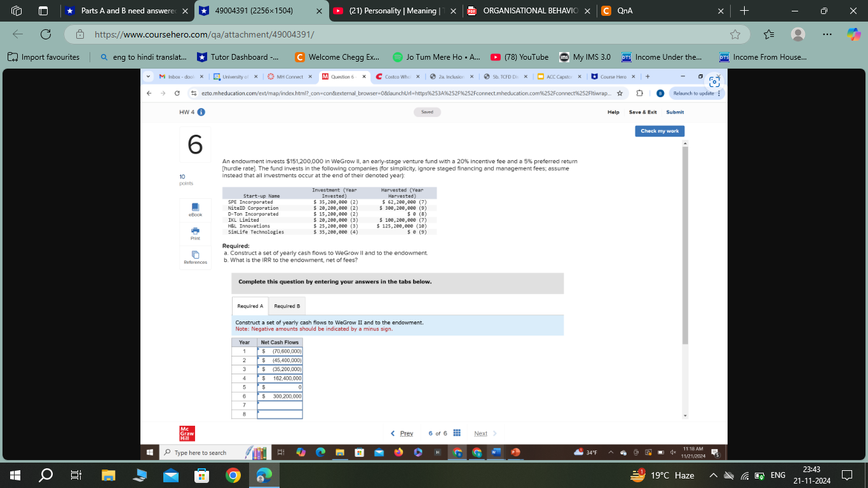Go back with the browser back arrow
This screenshot has height=488, width=868.
point(17,34)
